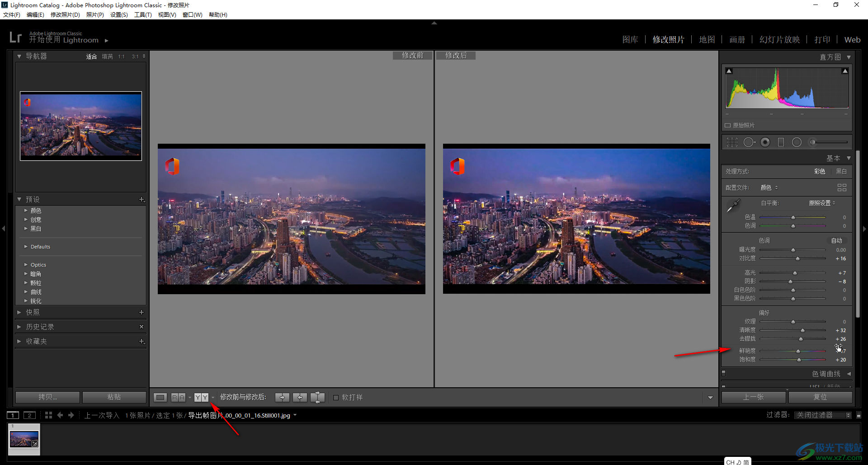The height and width of the screenshot is (465, 868).
Task: Expand the Collections (收藏夹) panel
Action: click(19, 341)
